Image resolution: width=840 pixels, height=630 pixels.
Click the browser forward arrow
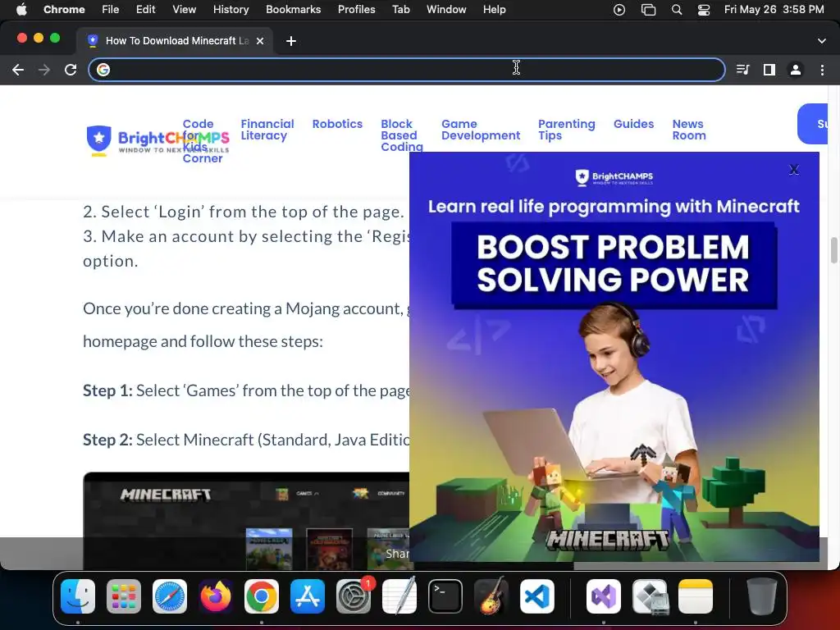click(44, 70)
